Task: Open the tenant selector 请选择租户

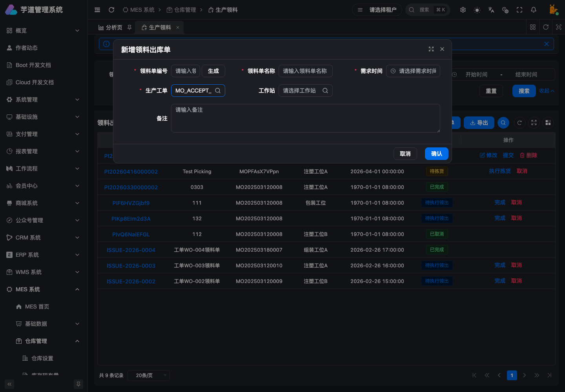Action: [x=377, y=10]
